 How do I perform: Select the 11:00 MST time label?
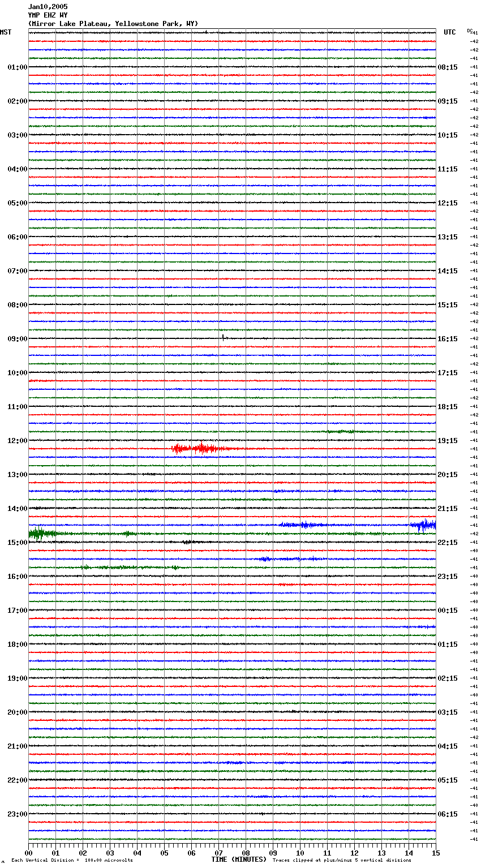18,407
